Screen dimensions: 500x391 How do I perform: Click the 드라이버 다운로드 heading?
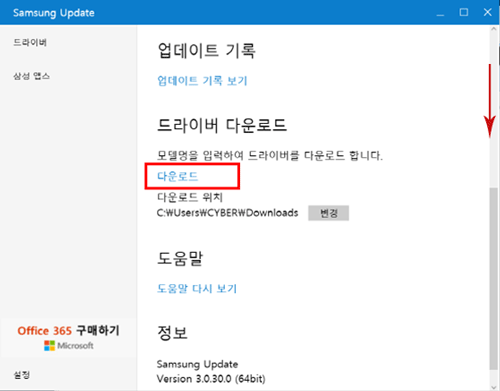[x=222, y=125]
